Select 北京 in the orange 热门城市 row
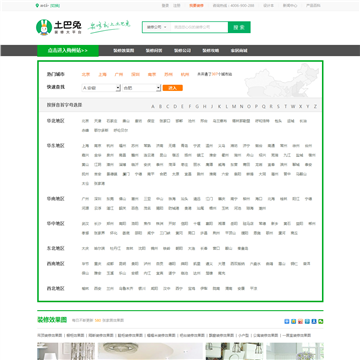Screen dimensions: 360x360 coord(86,74)
